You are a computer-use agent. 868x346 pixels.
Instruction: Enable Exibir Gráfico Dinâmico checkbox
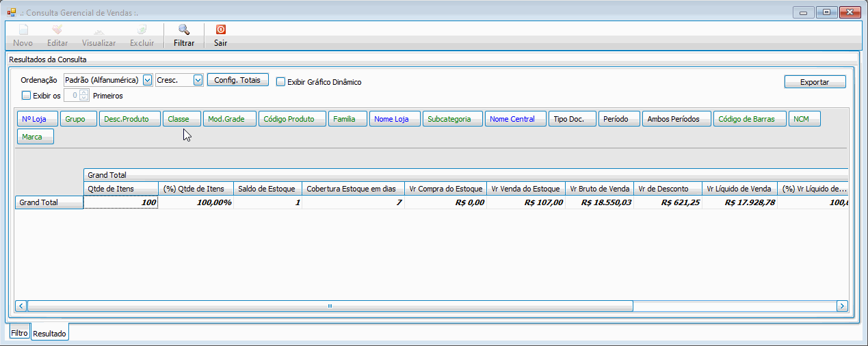pyautogui.click(x=280, y=82)
